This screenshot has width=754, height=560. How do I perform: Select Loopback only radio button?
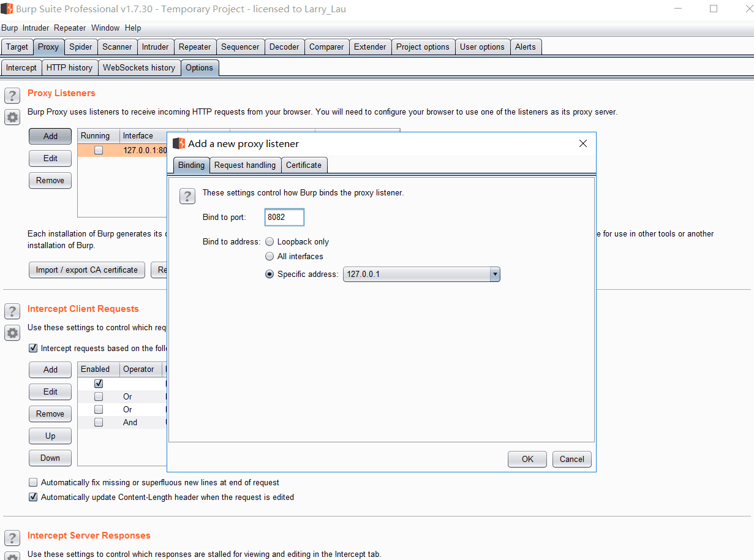pyautogui.click(x=270, y=241)
